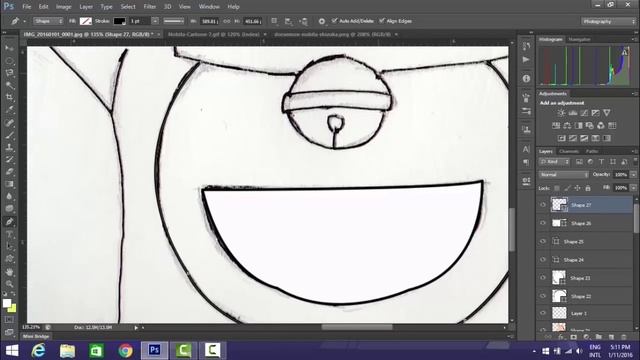This screenshot has height=360, width=640.
Task: Add a Curves adjustment
Action: [584, 113]
